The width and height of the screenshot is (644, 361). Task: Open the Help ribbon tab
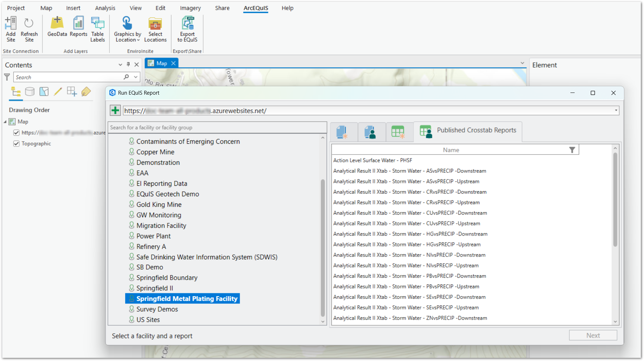[x=287, y=8]
